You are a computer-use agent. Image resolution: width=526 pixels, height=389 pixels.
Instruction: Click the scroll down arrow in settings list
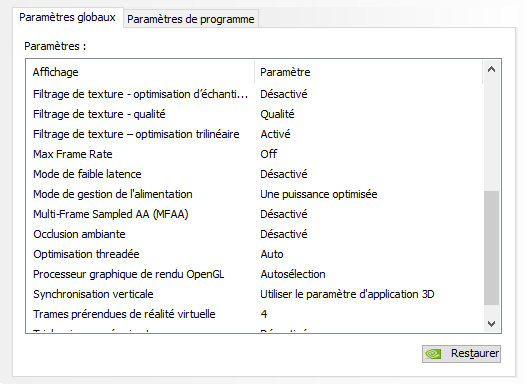pyautogui.click(x=491, y=324)
